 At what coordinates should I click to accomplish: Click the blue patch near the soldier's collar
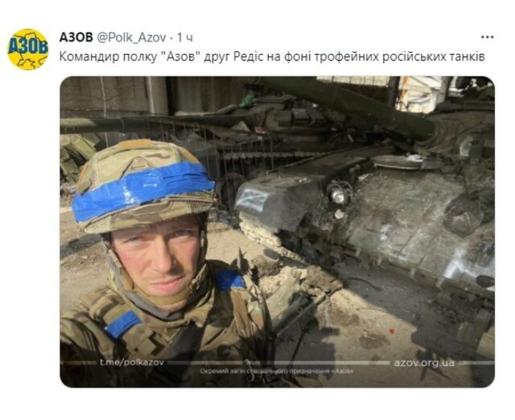click(x=230, y=280)
